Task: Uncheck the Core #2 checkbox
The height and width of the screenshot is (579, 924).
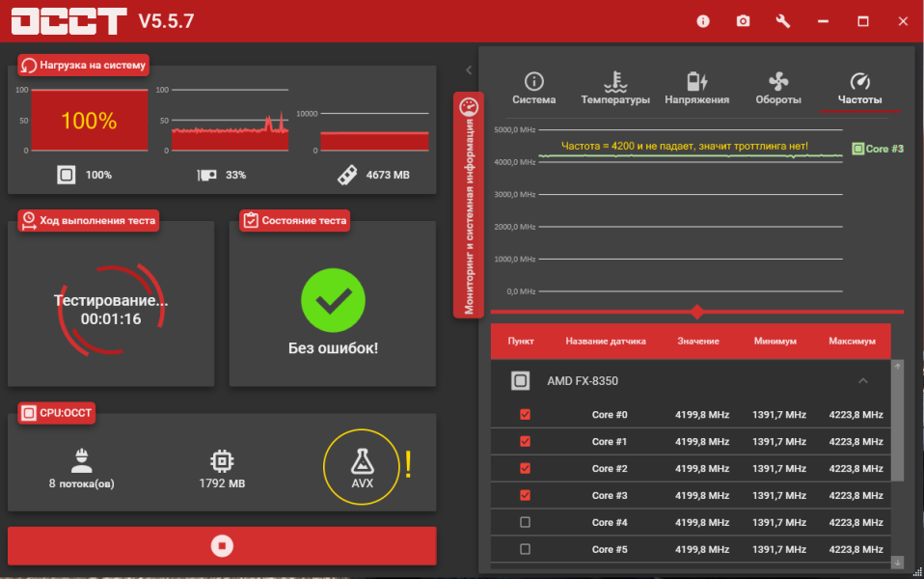Action: (525, 468)
